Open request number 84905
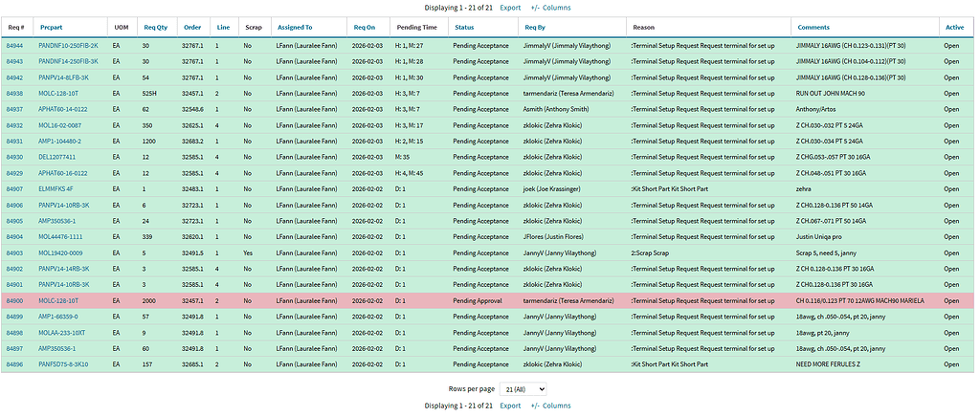Viewport: 980px width, 417px height. tap(15, 221)
